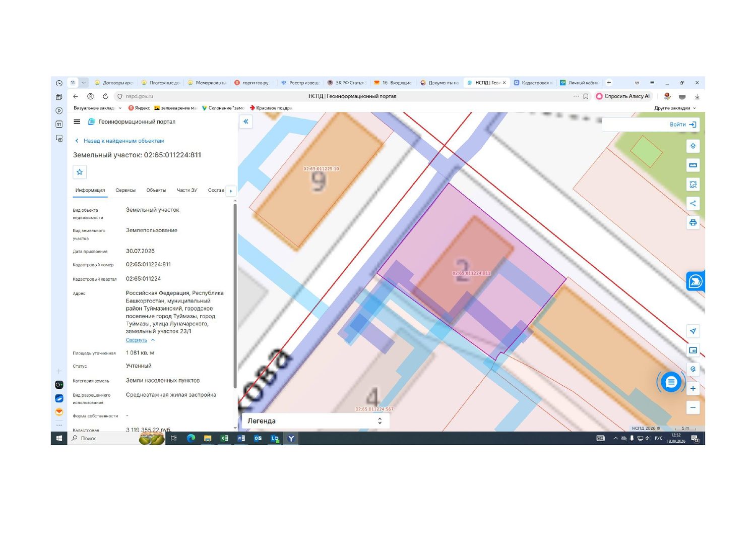Screen dimensions: 756x535
Task: Click cadastral number value 02:65:011224:811
Action: (x=148, y=264)
